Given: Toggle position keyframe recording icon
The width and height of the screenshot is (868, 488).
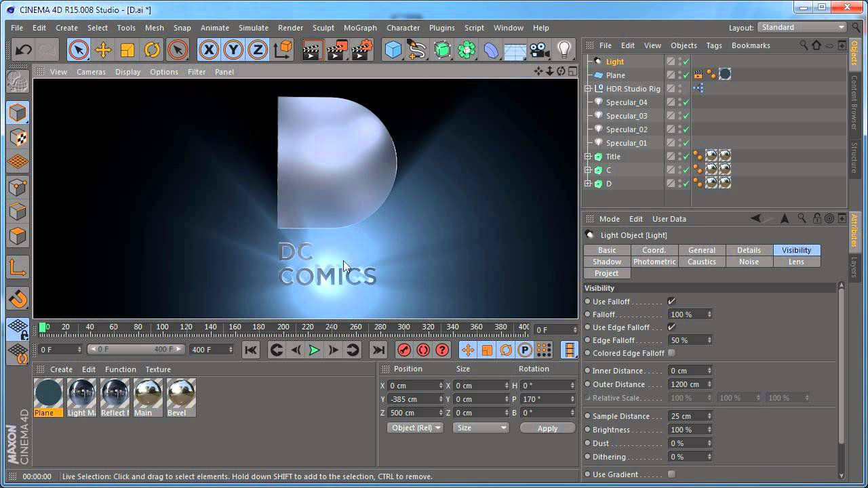Looking at the screenshot, I should coord(468,350).
